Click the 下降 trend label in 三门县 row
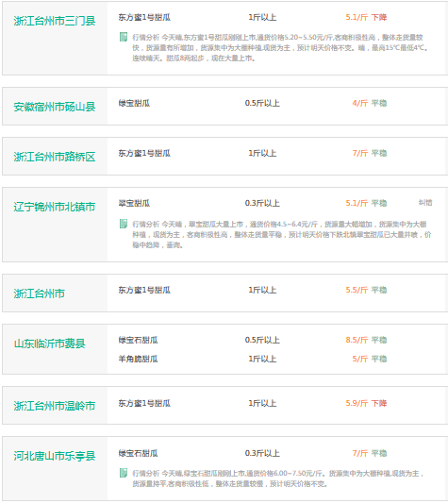Viewport: 448px width, 503px height. [x=379, y=17]
